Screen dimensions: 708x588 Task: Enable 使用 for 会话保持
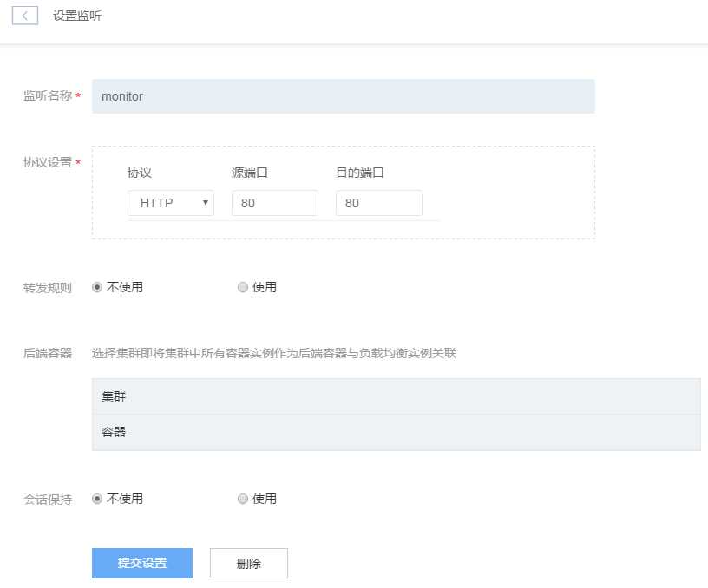(x=243, y=499)
